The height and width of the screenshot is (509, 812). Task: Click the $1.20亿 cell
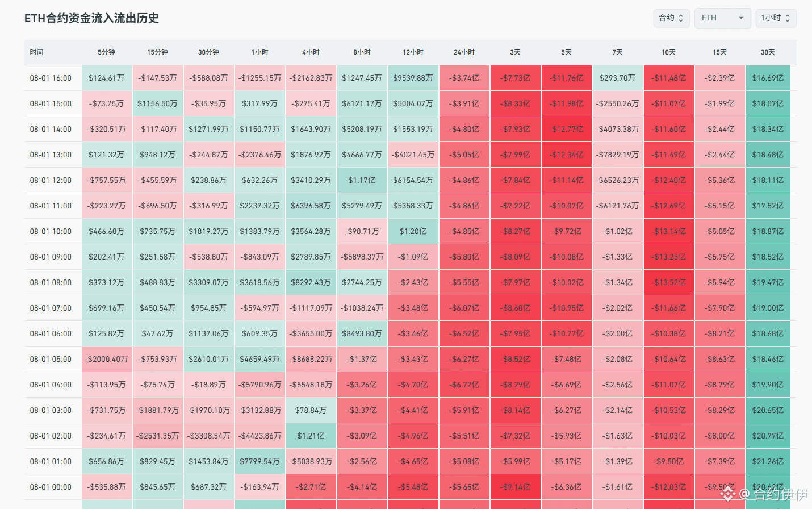(x=413, y=231)
